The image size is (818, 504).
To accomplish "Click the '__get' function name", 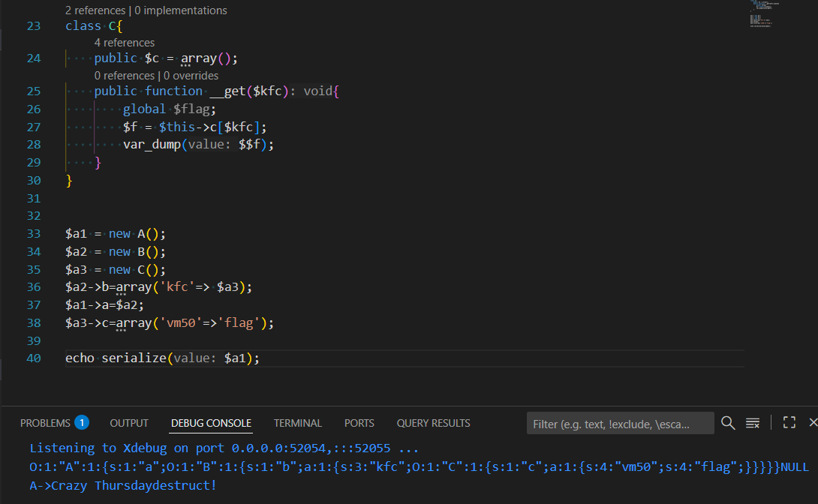I will coord(227,91).
